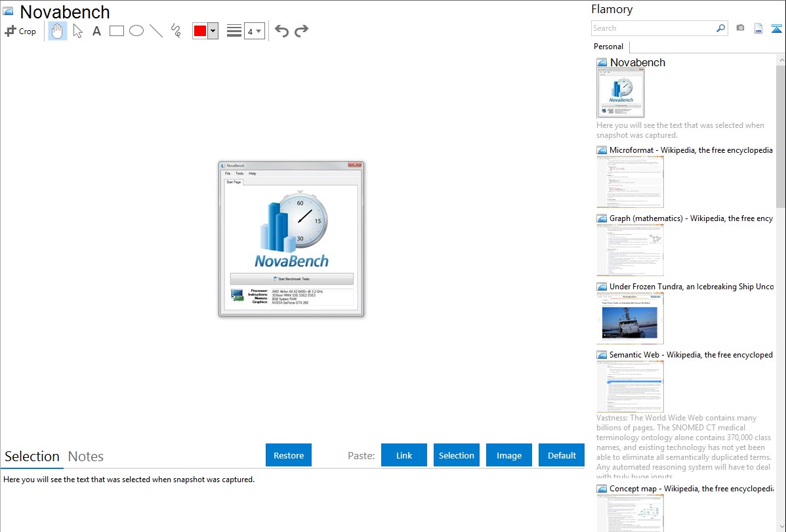This screenshot has height=532, width=786.
Task: Select the freehand scribble tool
Action: point(176,31)
